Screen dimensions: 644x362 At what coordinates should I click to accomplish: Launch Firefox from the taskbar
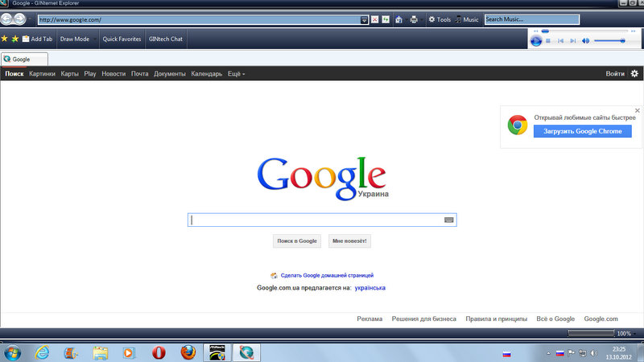coord(188,352)
